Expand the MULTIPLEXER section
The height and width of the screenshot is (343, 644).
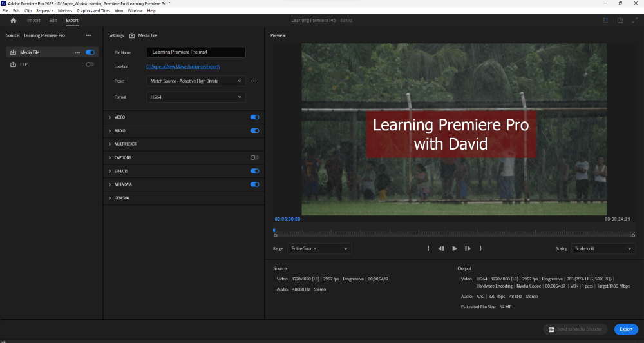click(109, 144)
